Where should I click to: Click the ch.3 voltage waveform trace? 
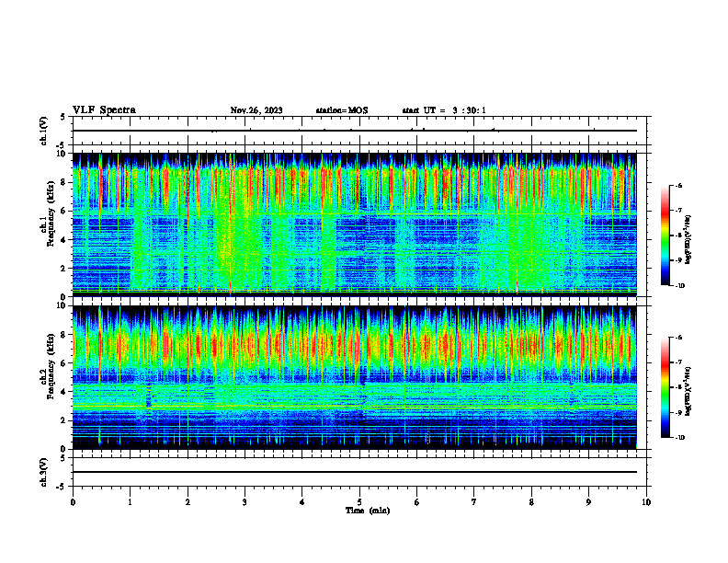point(355,472)
